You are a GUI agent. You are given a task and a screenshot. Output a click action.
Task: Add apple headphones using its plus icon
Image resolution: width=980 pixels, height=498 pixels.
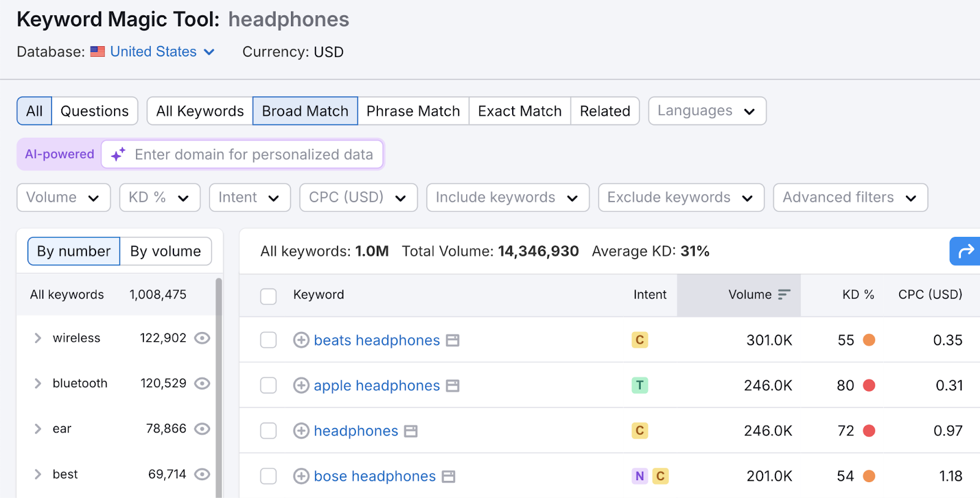click(301, 385)
